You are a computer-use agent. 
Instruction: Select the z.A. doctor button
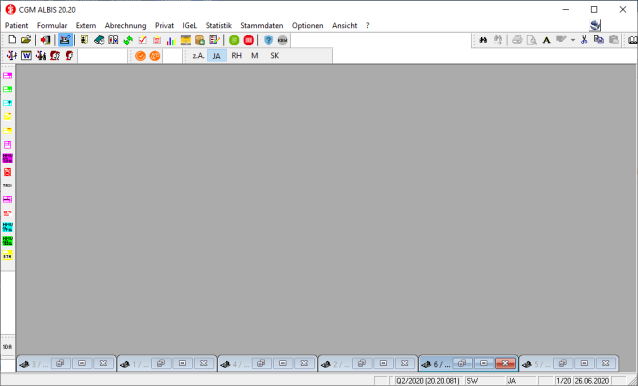coord(199,56)
